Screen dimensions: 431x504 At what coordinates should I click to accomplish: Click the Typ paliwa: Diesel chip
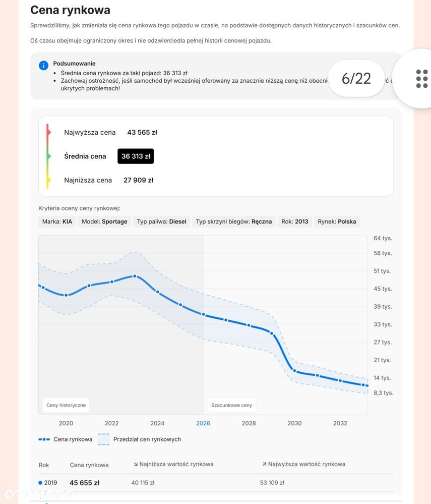pos(161,221)
